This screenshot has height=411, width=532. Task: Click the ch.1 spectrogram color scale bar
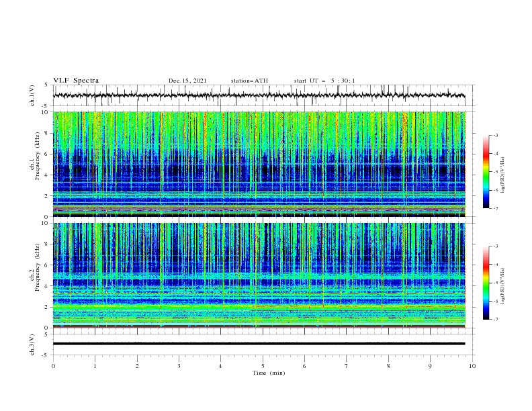[486, 172]
